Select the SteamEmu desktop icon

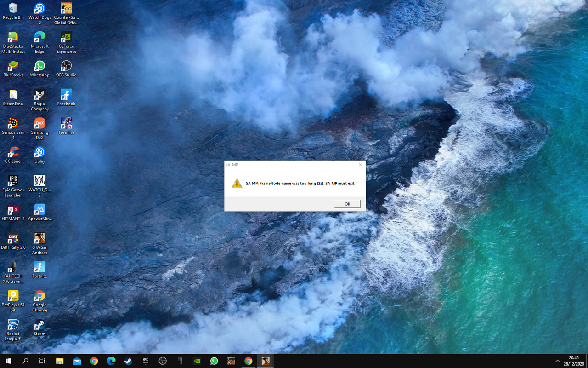pos(13,98)
